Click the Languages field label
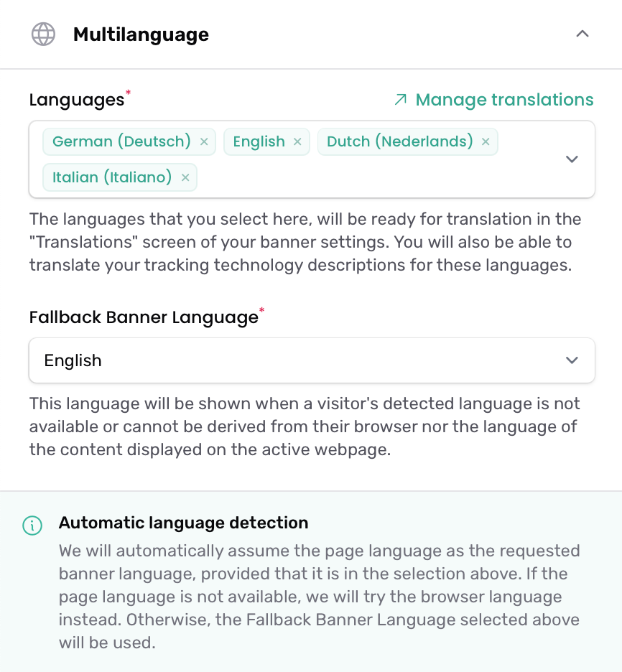 click(x=77, y=100)
